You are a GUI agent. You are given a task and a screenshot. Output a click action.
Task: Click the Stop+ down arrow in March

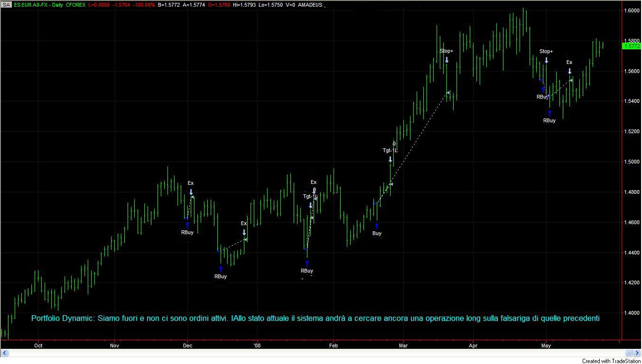(x=447, y=60)
